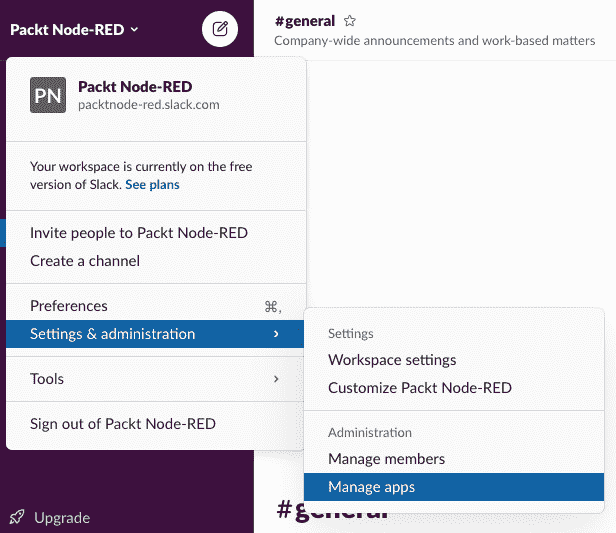Screen dimensions: 616x533
Task: Open the Tools menu item
Action: pyautogui.click(x=155, y=379)
